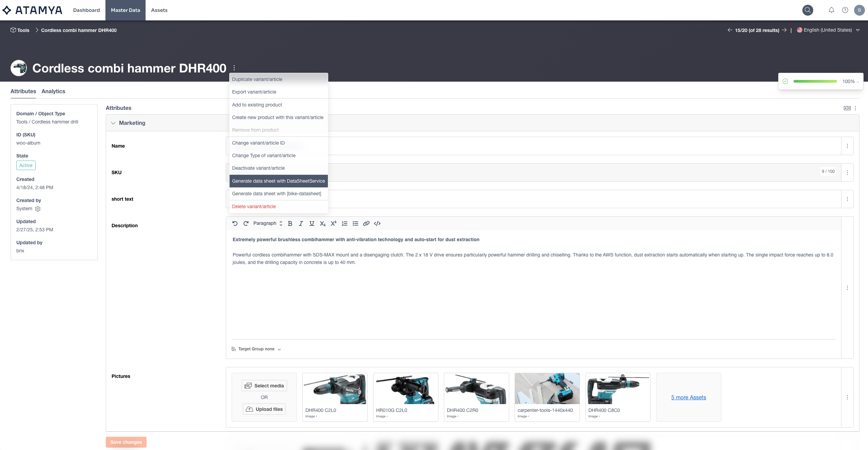Click the undo icon in description editor

pyautogui.click(x=235, y=223)
